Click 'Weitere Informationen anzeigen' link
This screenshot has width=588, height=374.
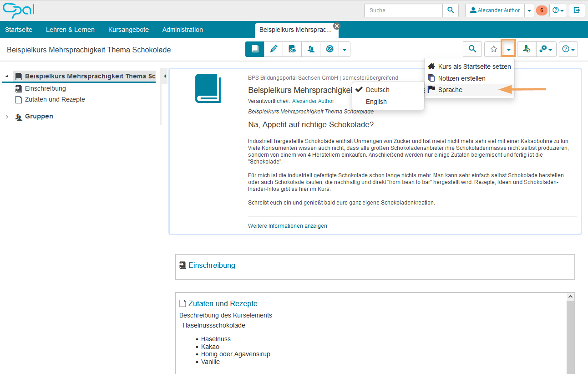[x=287, y=226]
